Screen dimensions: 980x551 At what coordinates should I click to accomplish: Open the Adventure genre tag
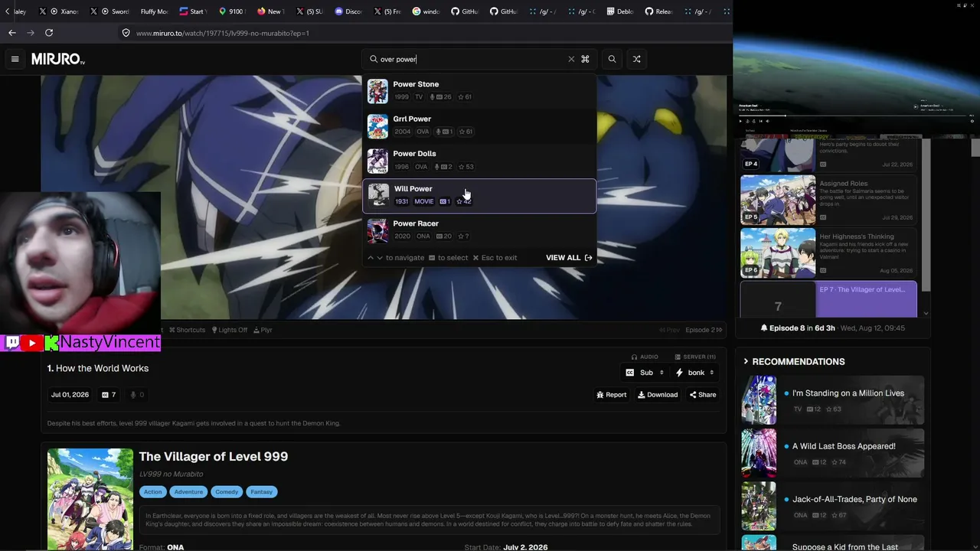click(188, 492)
